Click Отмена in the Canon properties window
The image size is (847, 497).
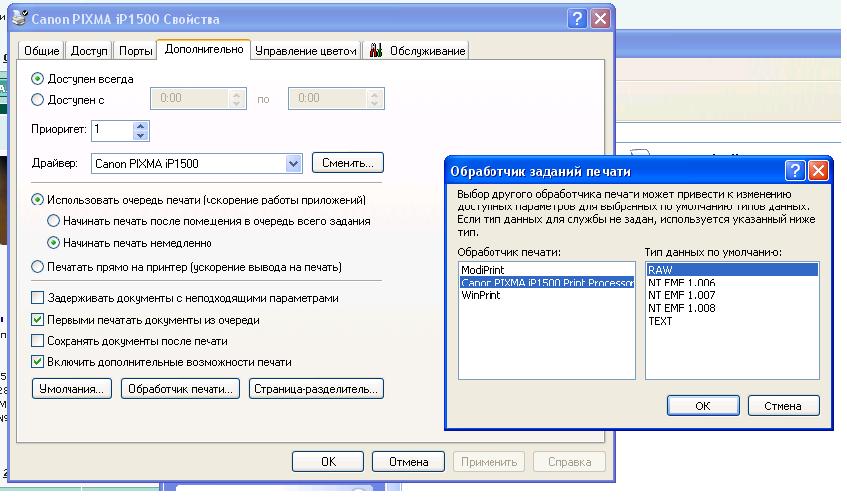(x=408, y=461)
